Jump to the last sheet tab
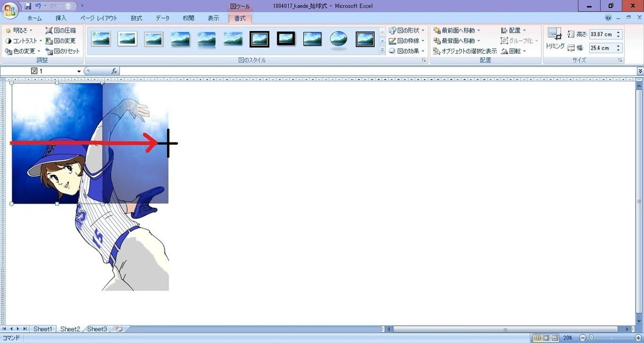Viewport: 644px width, 343px height. (25, 329)
